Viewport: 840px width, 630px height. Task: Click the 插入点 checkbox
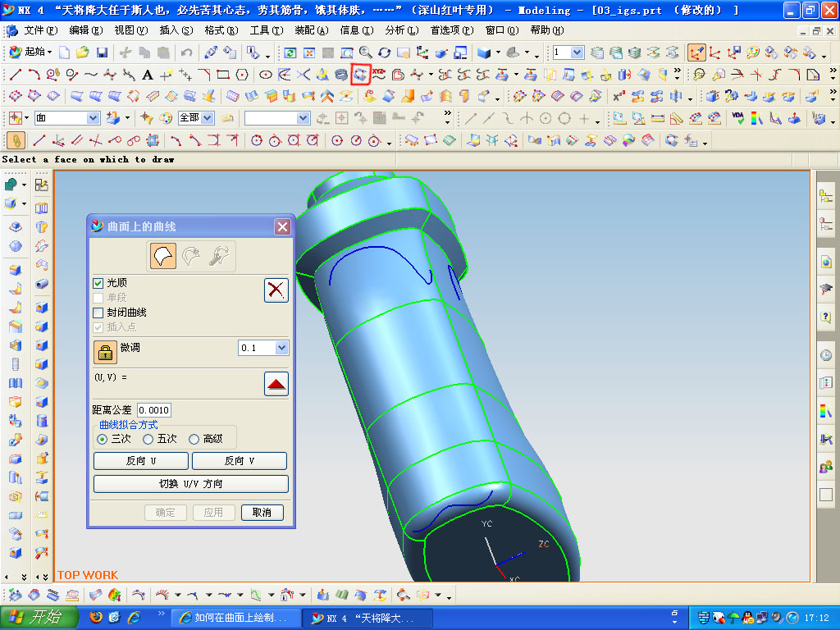pyautogui.click(x=98, y=326)
